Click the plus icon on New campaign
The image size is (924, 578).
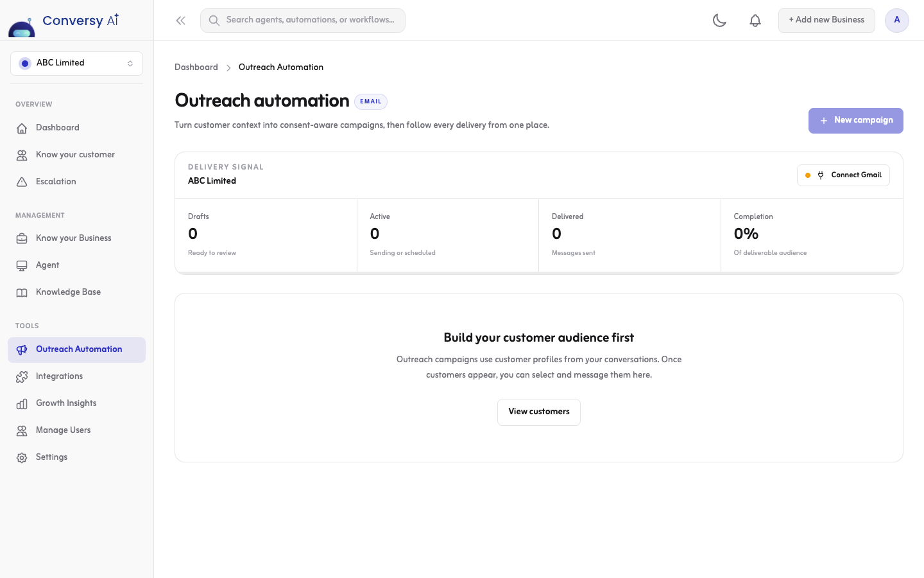[x=824, y=121]
